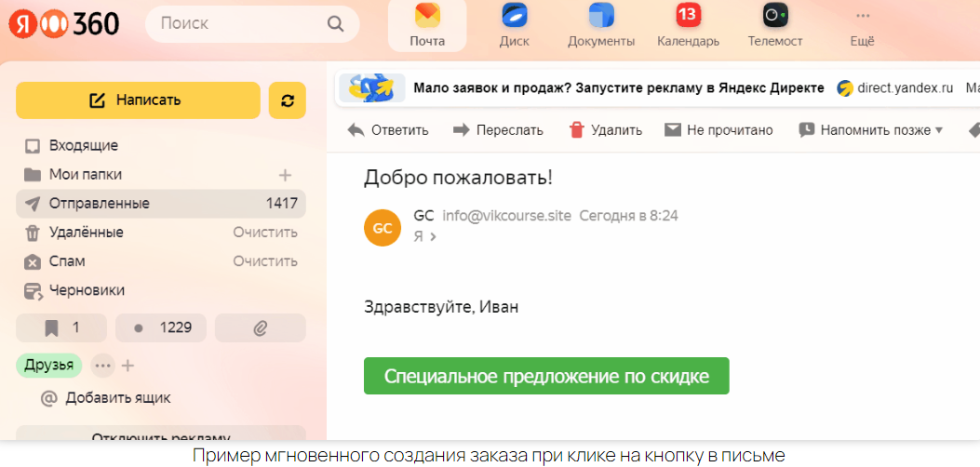Click Ответить to reply

(x=388, y=130)
